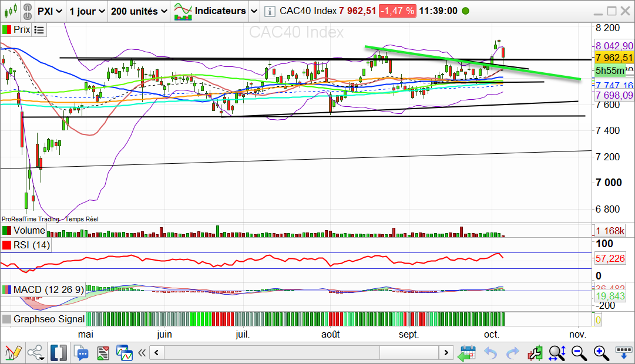Expand the '1 jour' timeframe dropdown

click(86, 11)
